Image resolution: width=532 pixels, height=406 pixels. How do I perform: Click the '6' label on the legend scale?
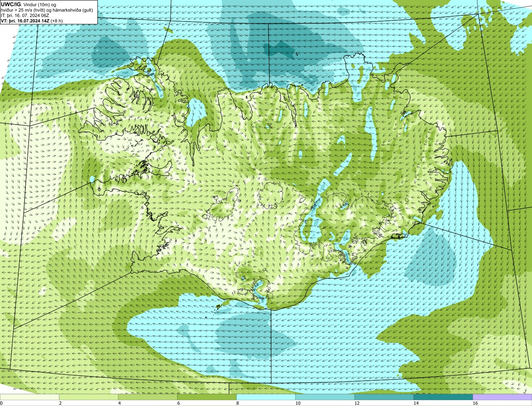tap(178, 403)
